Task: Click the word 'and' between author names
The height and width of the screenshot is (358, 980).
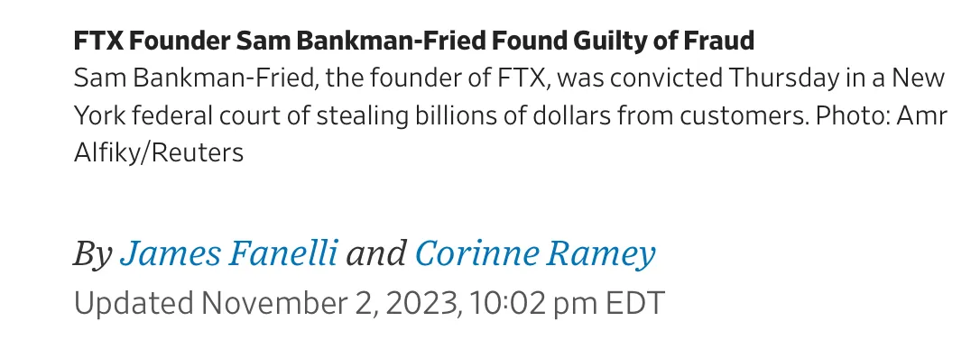Action: tap(376, 253)
